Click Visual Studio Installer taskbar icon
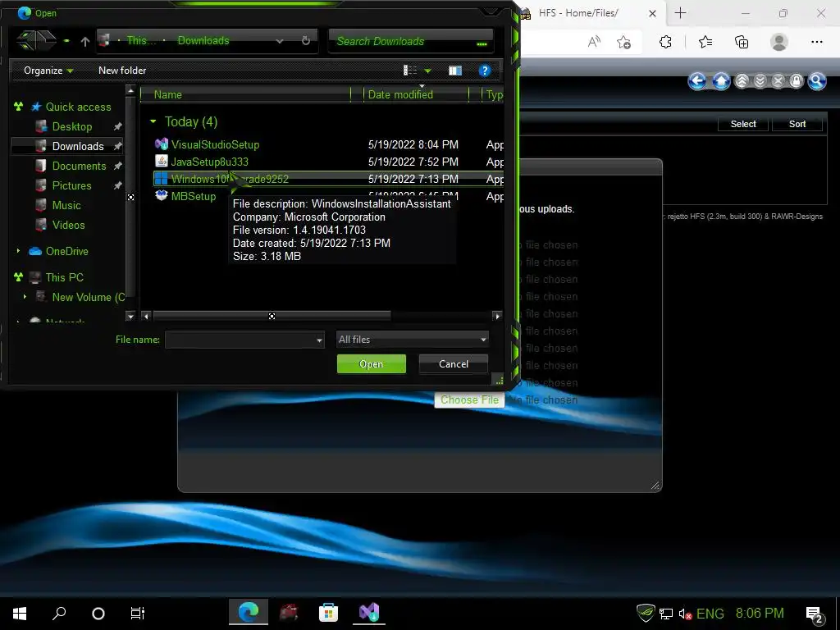The height and width of the screenshot is (630, 840). pos(368,612)
